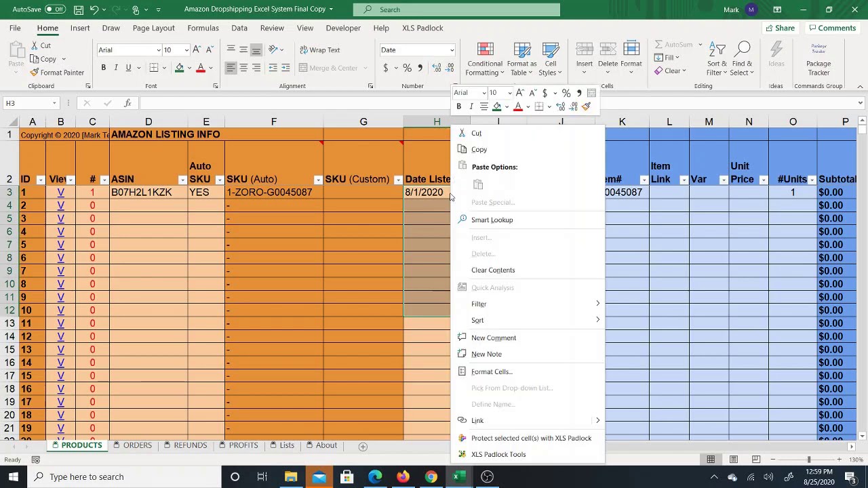The width and height of the screenshot is (868, 488).
Task: Click Cut in the ribbon Clipboard group
Action: (x=41, y=45)
